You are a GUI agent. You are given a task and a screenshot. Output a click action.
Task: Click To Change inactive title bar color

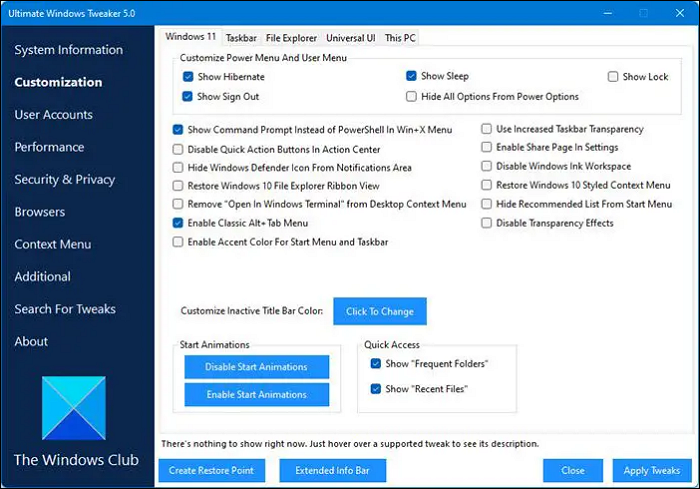click(x=379, y=311)
